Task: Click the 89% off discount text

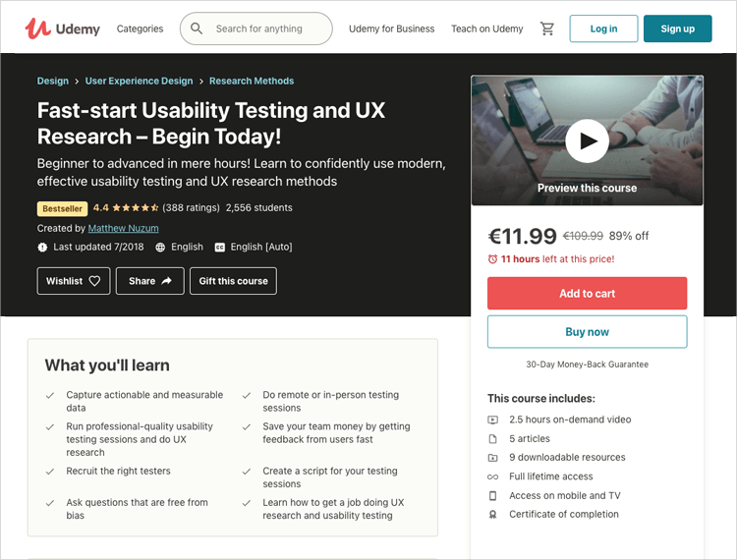Action: 629,236
